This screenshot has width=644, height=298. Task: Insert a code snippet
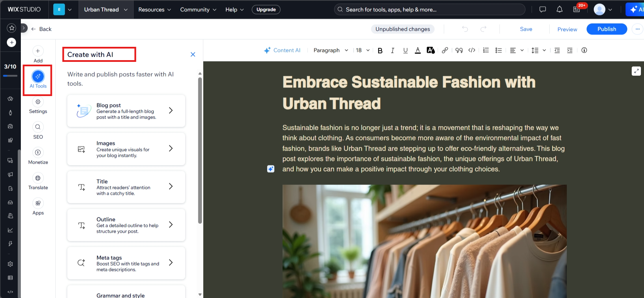pyautogui.click(x=472, y=50)
